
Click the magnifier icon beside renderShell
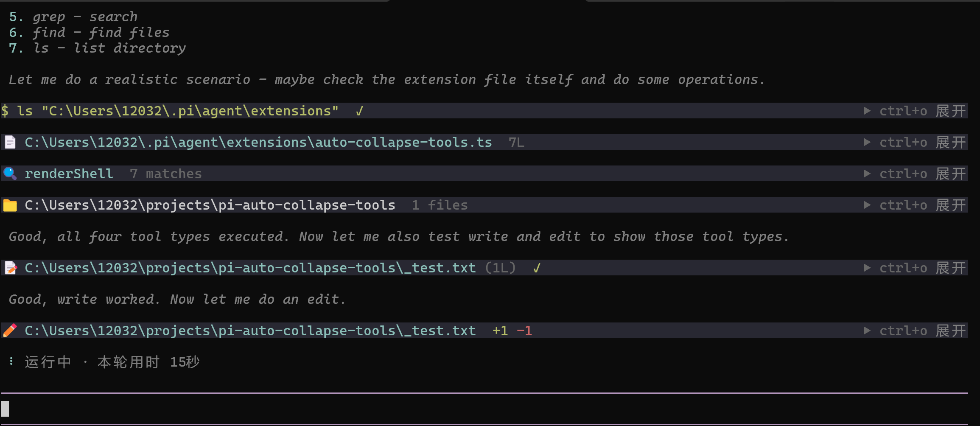10,174
